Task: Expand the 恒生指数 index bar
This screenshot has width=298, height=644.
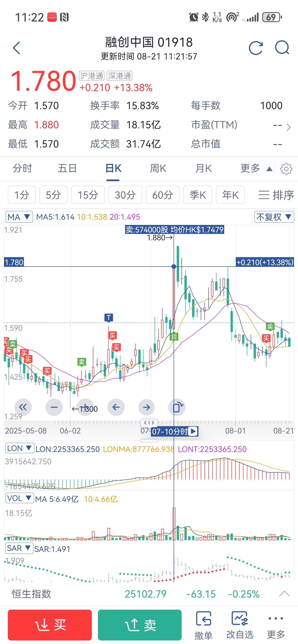Action: point(284,594)
